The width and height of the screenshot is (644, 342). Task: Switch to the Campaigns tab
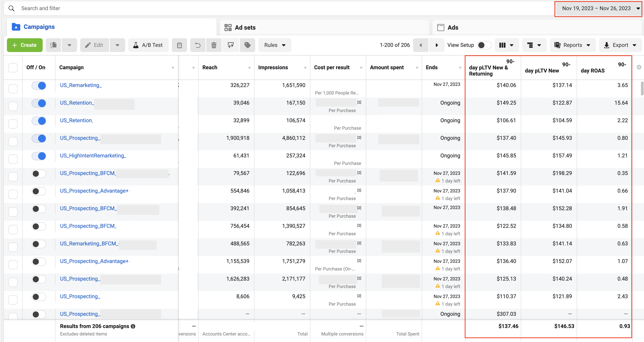pyautogui.click(x=112, y=27)
